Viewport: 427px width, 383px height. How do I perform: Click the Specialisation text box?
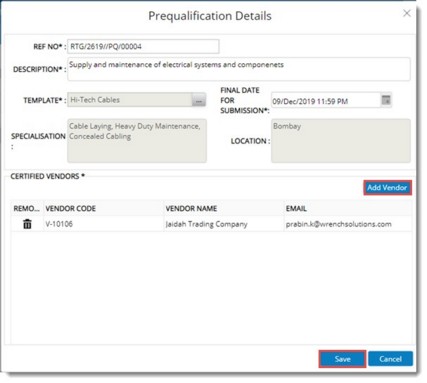[x=137, y=141]
